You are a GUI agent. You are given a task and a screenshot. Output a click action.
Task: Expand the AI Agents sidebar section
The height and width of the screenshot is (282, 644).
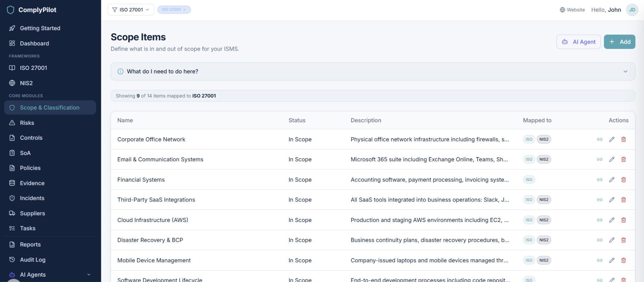[50, 275]
